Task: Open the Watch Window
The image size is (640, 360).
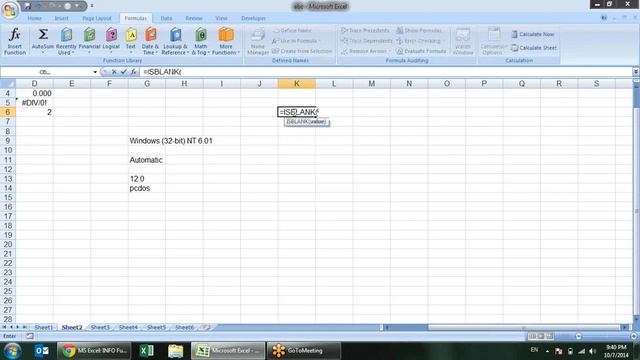Action: tap(463, 41)
